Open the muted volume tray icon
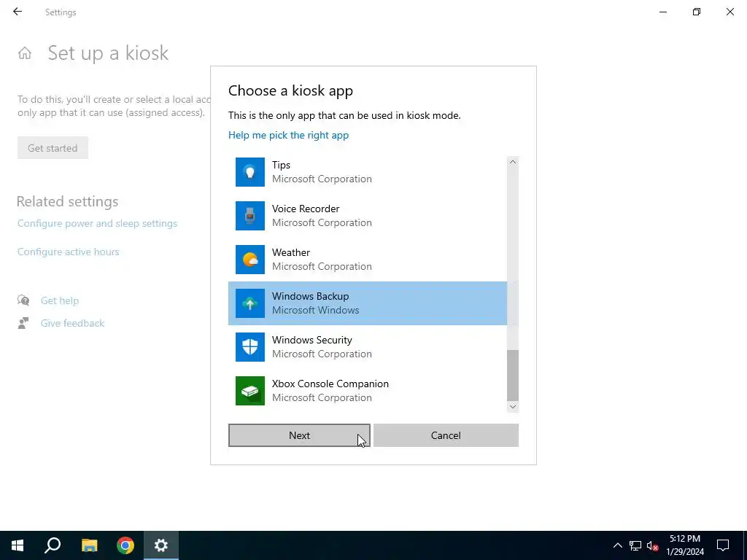 [653, 545]
